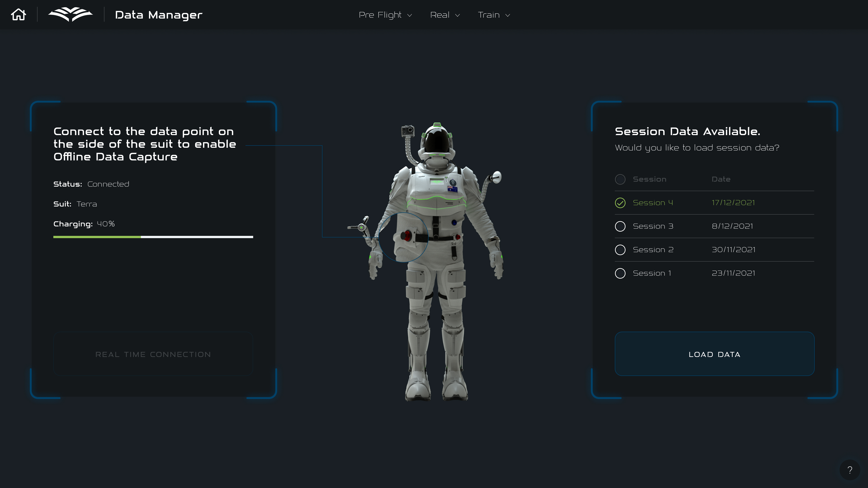Image resolution: width=868 pixels, height=488 pixels.
Task: Click the home icon in the top bar
Action: coord(19,14)
